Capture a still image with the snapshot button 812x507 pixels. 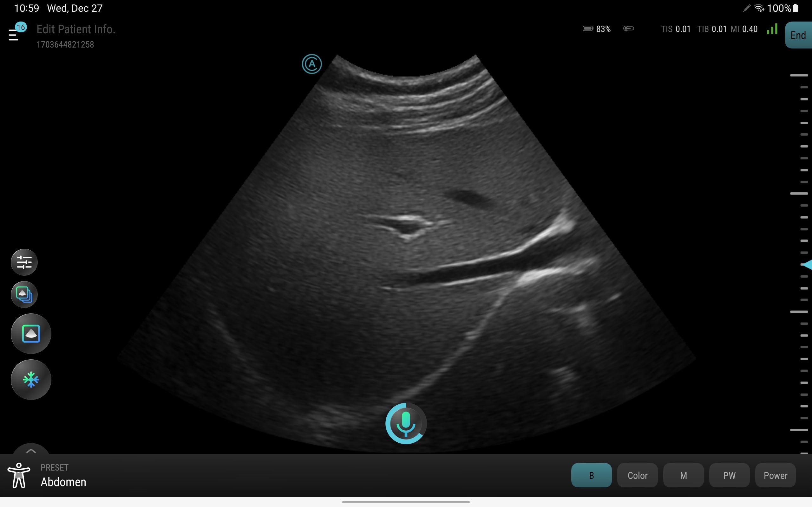pyautogui.click(x=31, y=334)
